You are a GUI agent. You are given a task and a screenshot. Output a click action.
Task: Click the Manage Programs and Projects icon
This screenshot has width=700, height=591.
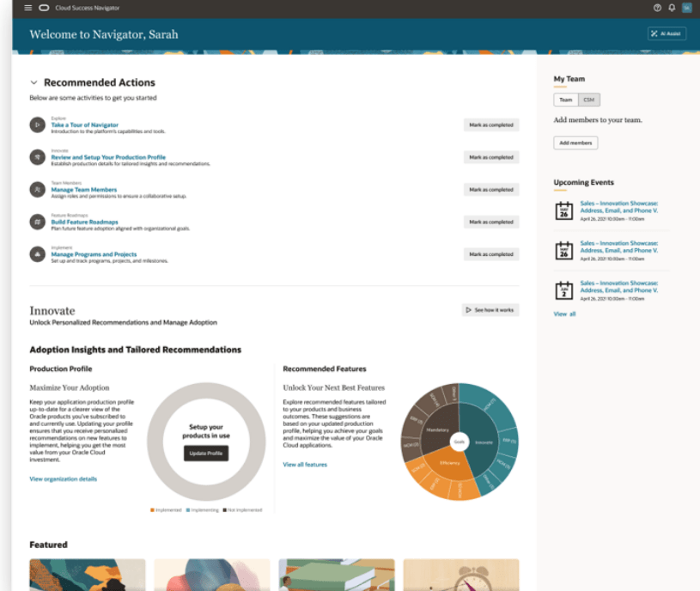(37, 254)
